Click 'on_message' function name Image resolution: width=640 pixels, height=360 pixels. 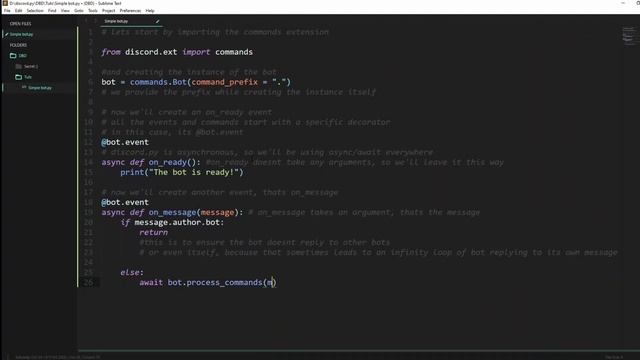point(172,213)
